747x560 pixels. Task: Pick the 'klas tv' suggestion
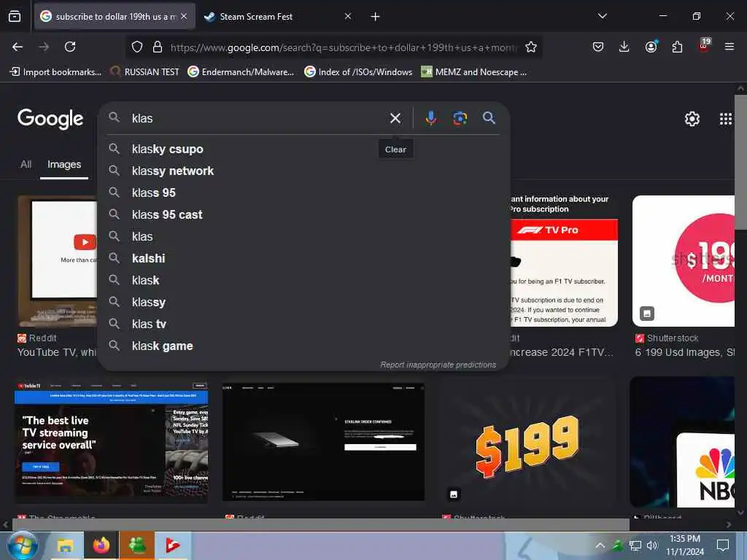click(x=303, y=324)
